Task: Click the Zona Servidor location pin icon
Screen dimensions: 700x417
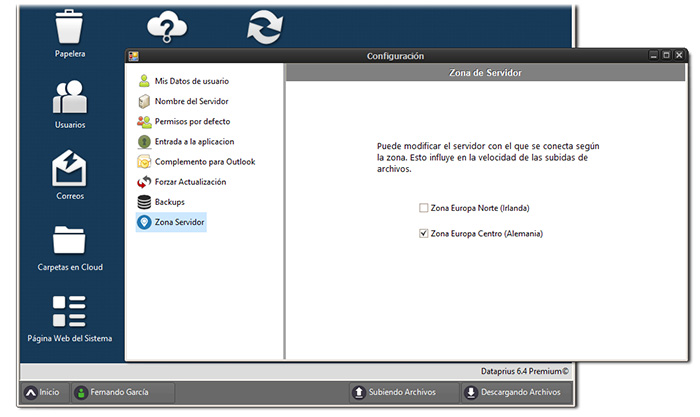Action: point(144,222)
